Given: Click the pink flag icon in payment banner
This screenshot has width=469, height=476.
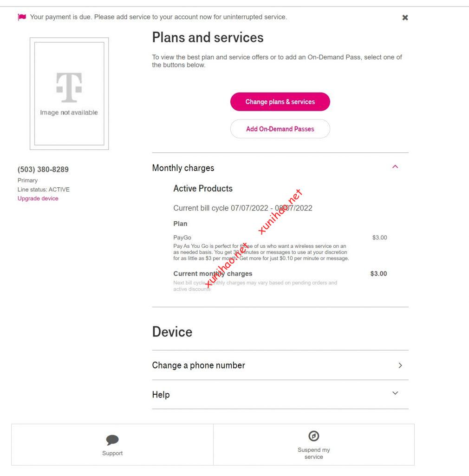Looking at the screenshot, I should 22,17.
